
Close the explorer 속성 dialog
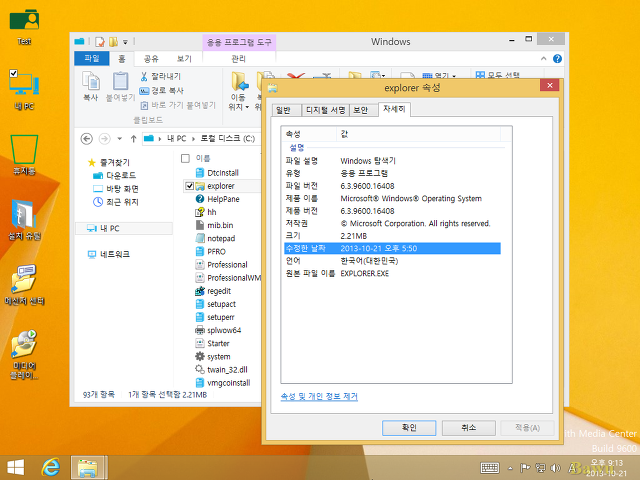pyautogui.click(x=549, y=85)
